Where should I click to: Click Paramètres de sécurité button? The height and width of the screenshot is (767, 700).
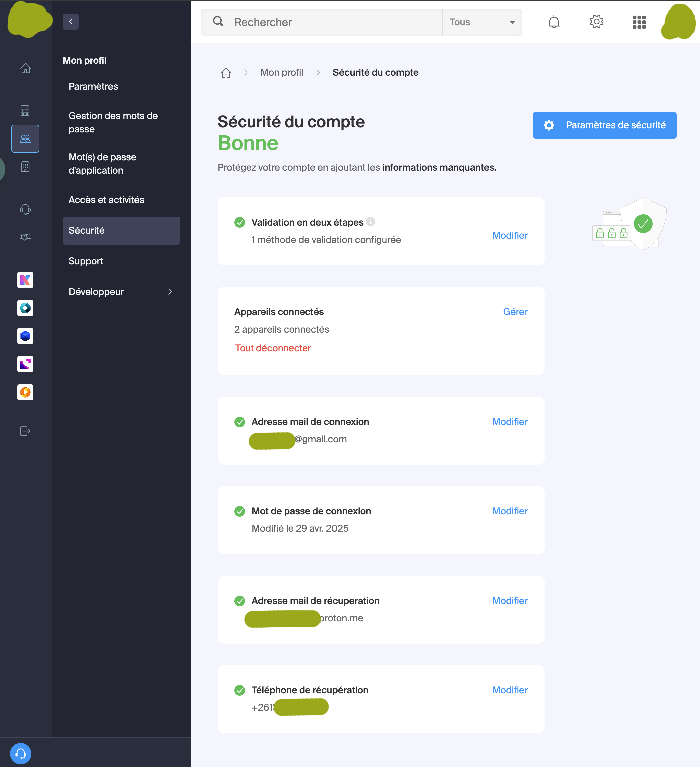[604, 125]
